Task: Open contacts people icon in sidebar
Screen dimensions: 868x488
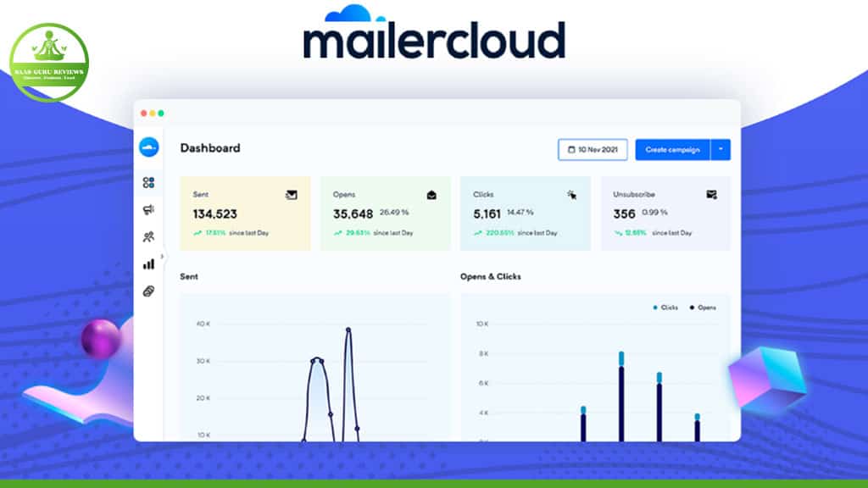Action: click(148, 237)
